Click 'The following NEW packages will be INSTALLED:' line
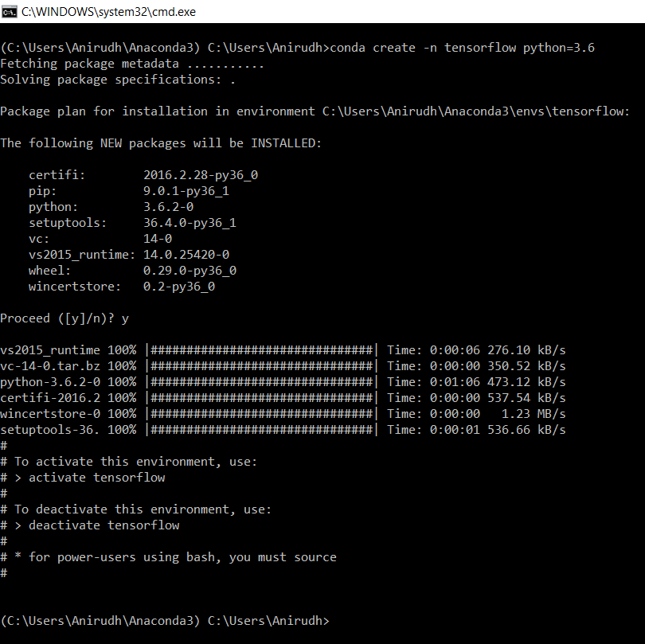 [161, 143]
